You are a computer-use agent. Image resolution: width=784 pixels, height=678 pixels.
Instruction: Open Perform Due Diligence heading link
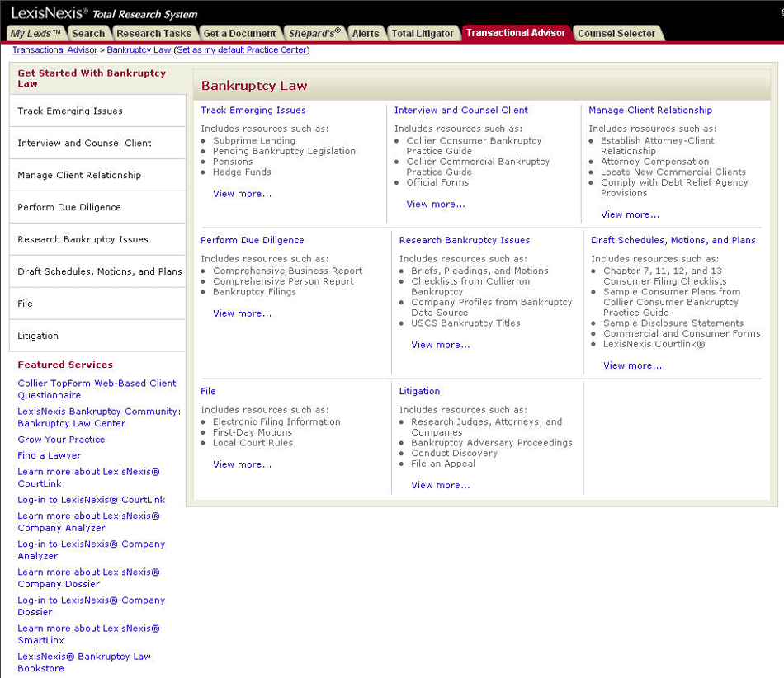point(252,240)
